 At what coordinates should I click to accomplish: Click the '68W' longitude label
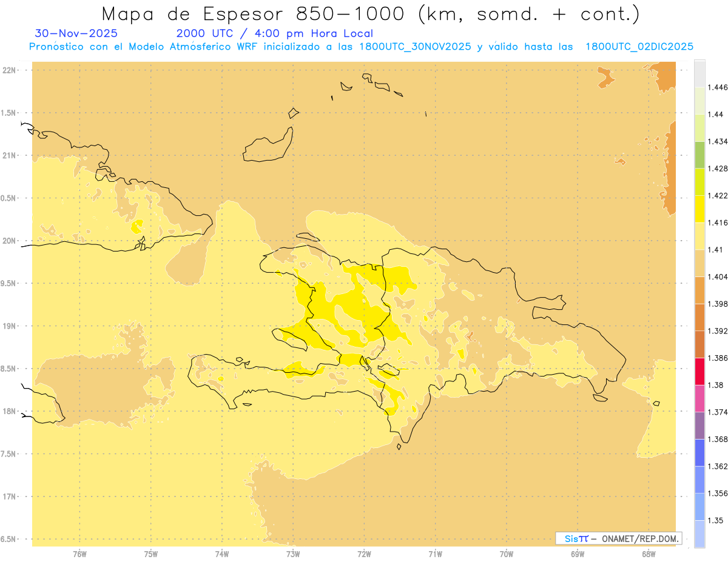(649, 554)
